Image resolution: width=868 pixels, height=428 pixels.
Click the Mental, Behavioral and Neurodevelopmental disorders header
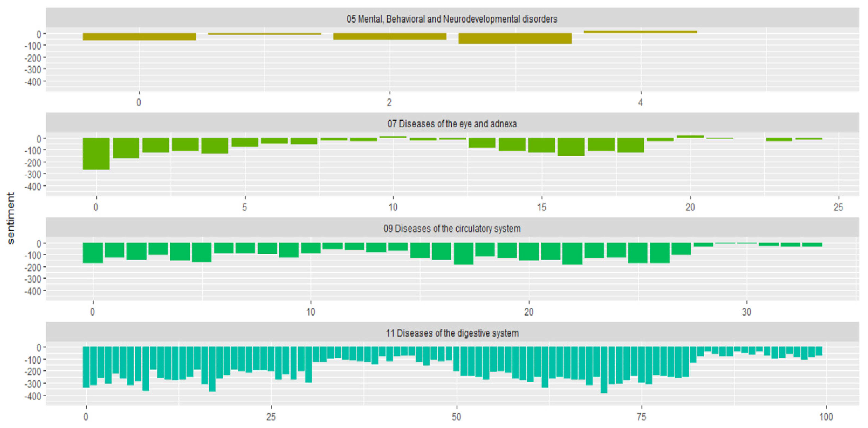click(x=452, y=19)
